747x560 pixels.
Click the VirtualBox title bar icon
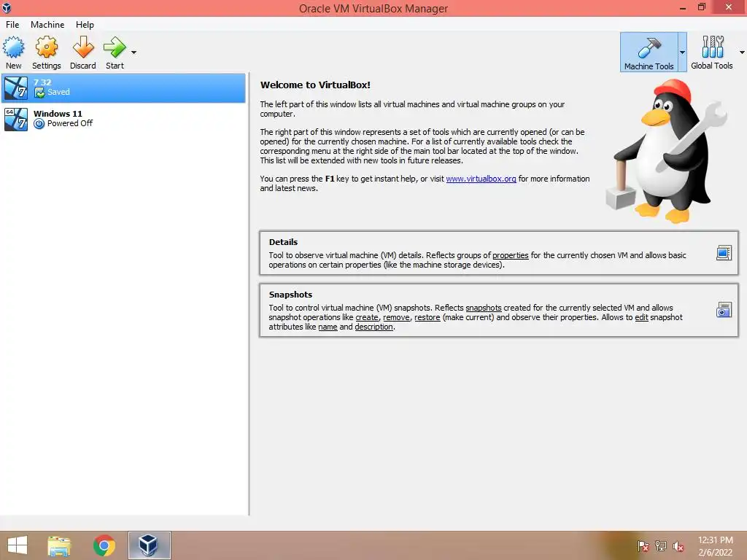coord(7,8)
